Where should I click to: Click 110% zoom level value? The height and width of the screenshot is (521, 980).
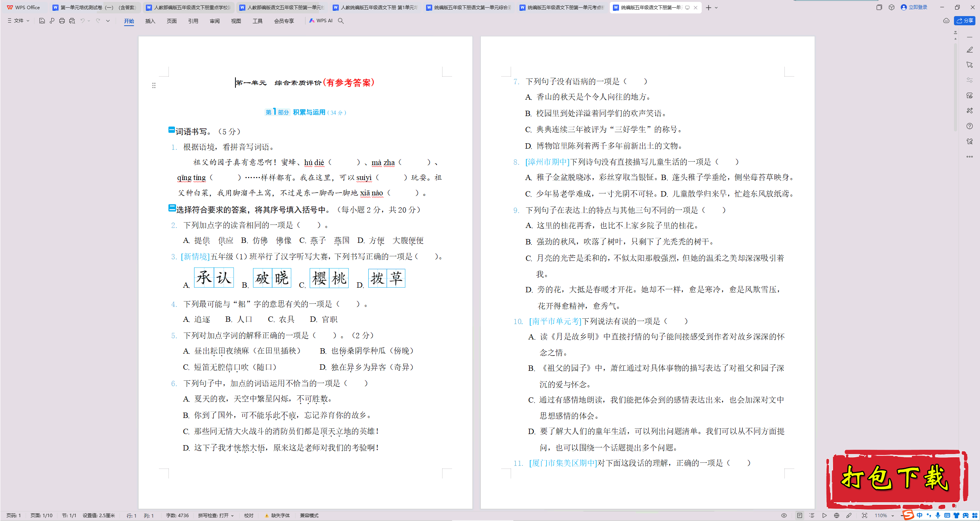tap(881, 516)
